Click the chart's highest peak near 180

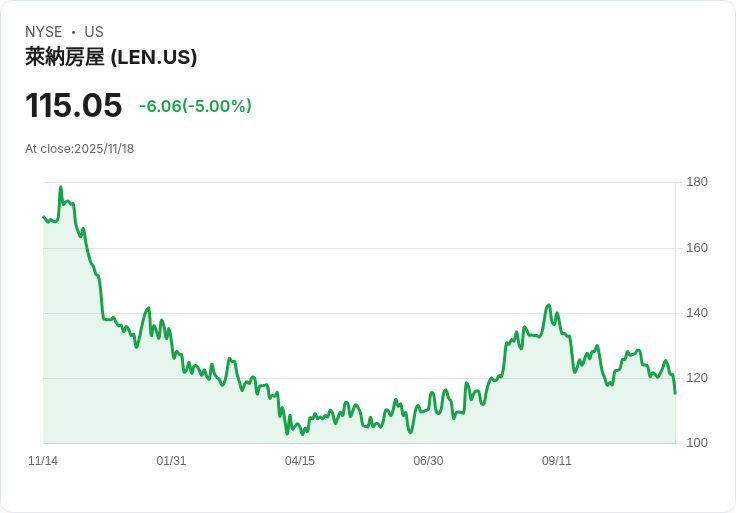61,187
